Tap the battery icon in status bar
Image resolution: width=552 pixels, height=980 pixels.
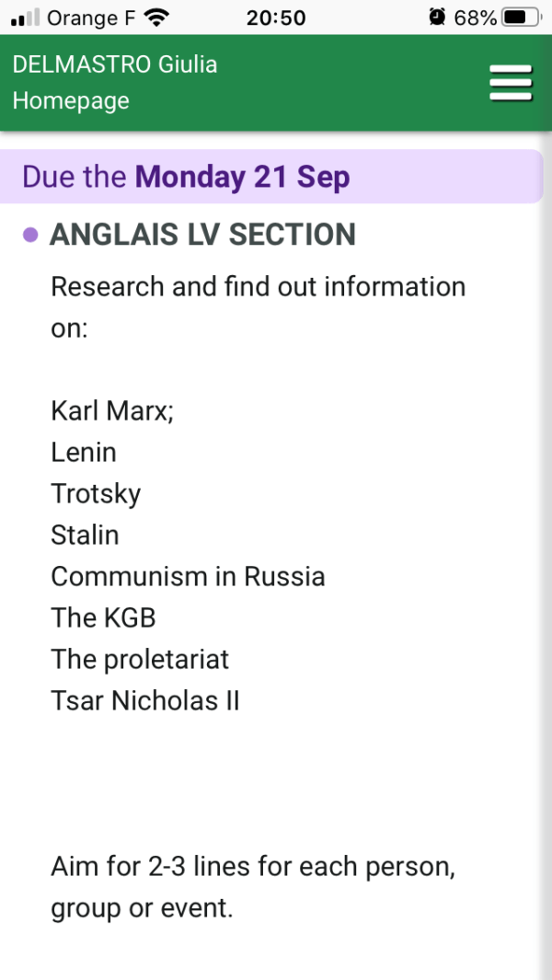coord(523,17)
